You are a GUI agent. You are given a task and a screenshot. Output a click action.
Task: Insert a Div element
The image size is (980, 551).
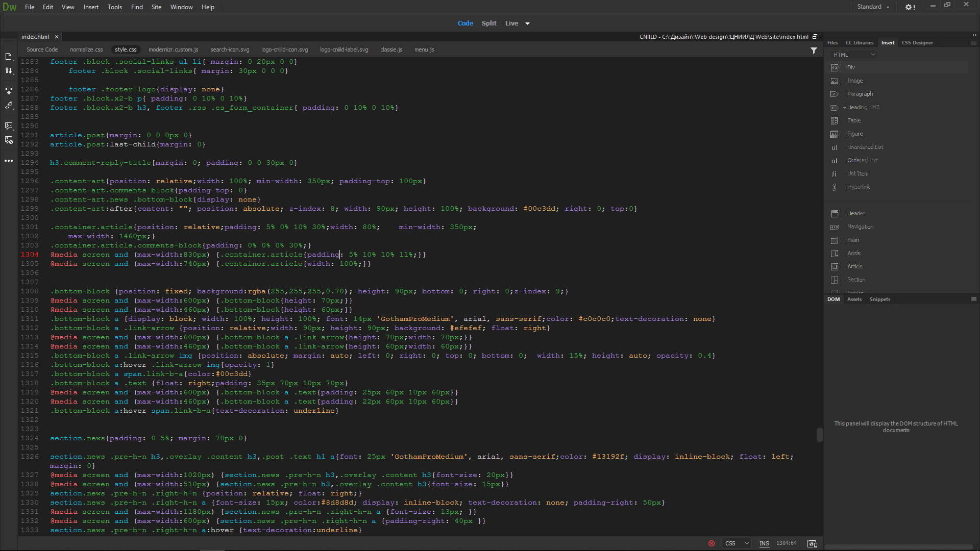pyautogui.click(x=851, y=67)
